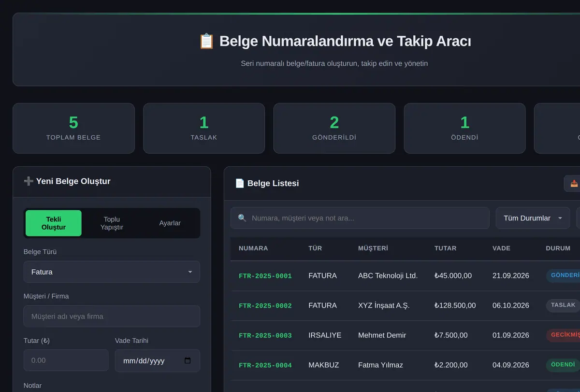The image size is (580, 392).
Task: Select the Tekli Oluştur tab
Action: (x=54, y=223)
